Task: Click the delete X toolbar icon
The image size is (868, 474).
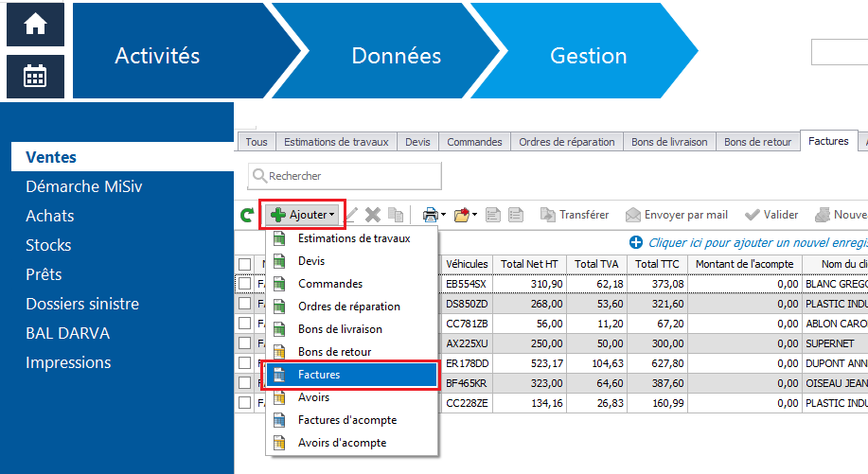Action: 373,216
